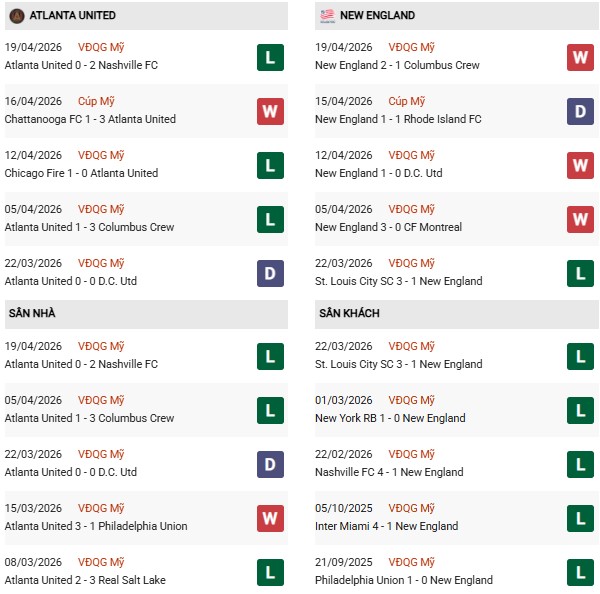Click the W badge for Philadelphia Union 3-1 match
The height and width of the screenshot is (594, 600).
(270, 518)
